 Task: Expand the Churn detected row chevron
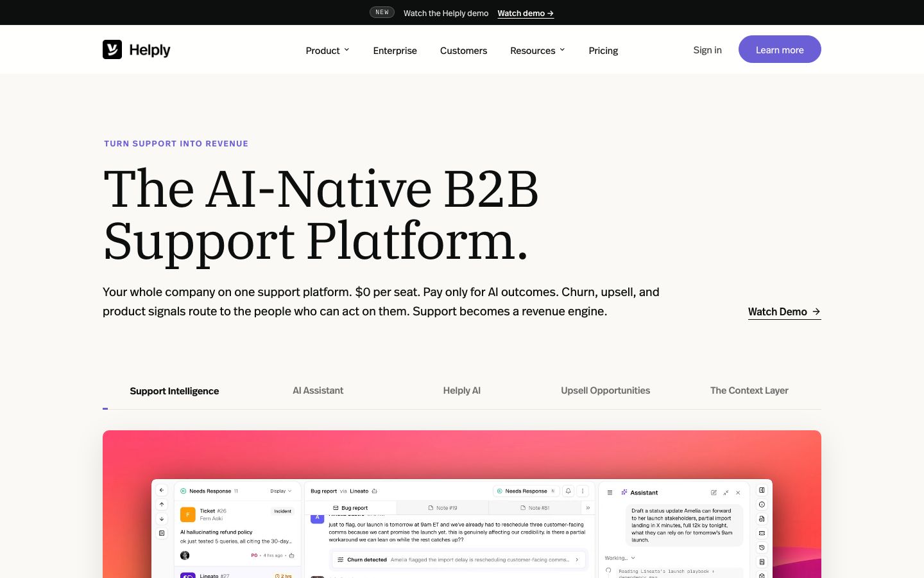coord(577,559)
